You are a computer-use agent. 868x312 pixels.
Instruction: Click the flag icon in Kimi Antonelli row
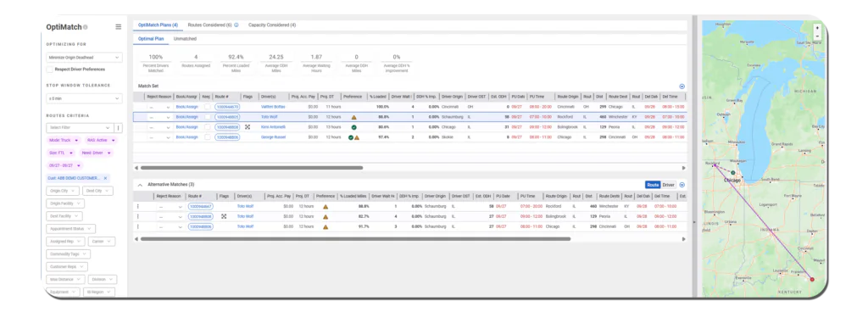click(248, 126)
